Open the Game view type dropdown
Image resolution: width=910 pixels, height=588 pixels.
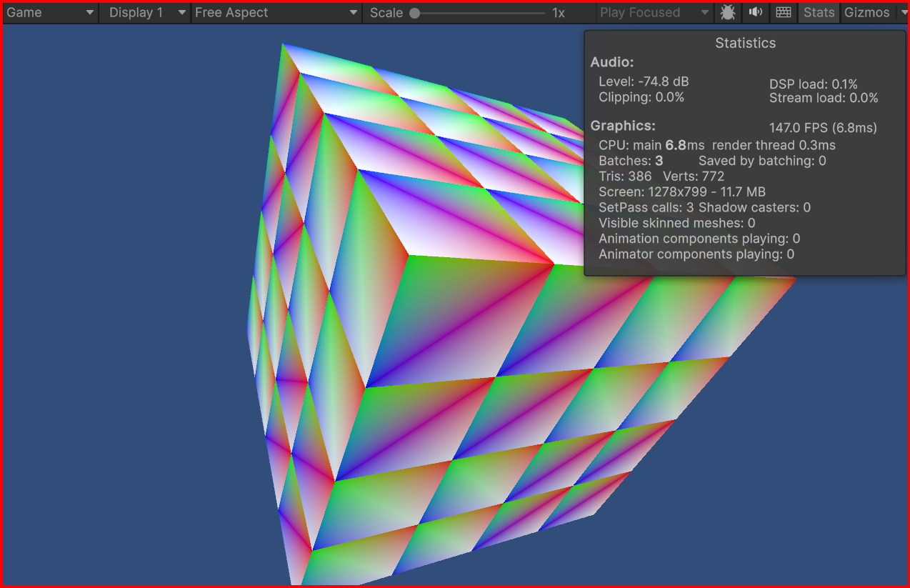[50, 13]
